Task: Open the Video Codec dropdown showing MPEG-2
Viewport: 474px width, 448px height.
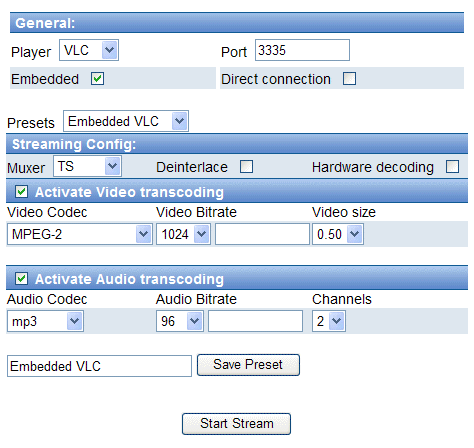Action: [80, 234]
